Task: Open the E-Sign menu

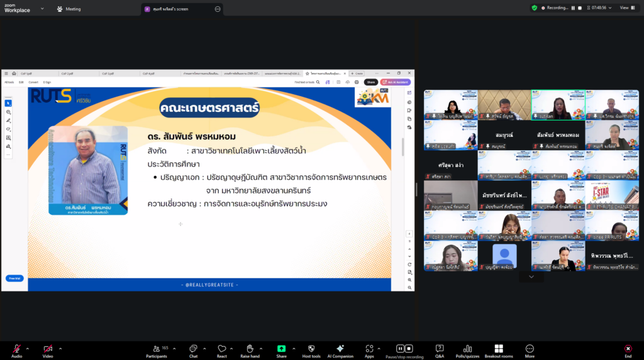Action: pyautogui.click(x=47, y=82)
